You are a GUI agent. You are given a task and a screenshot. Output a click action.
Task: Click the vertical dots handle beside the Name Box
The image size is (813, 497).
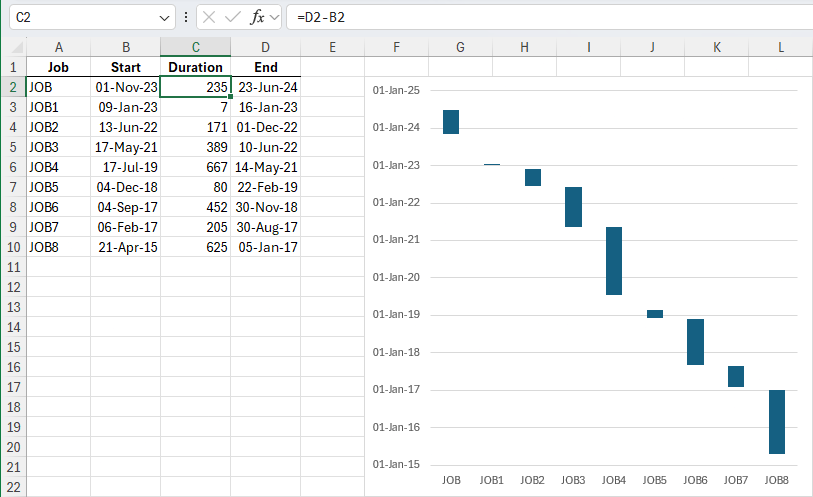pyautogui.click(x=186, y=17)
